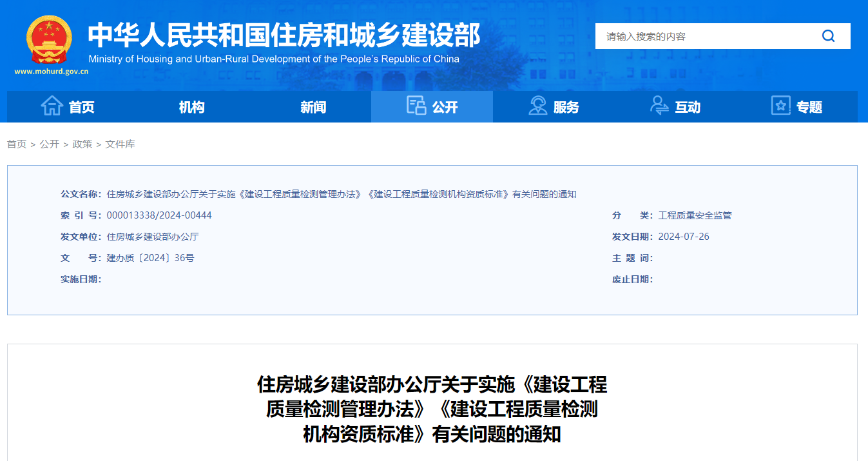Screen dimensions: 868x461
Task: Open the 专题 navigation tab
Action: pyautogui.click(x=797, y=106)
